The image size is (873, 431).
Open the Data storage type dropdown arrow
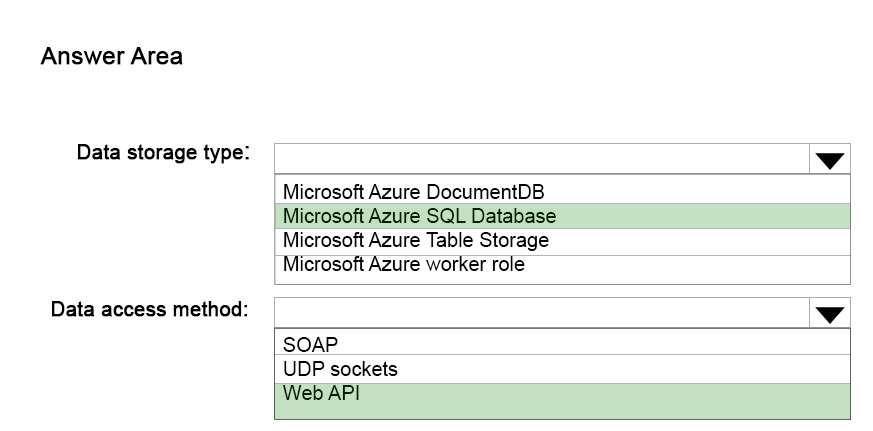coord(830,159)
